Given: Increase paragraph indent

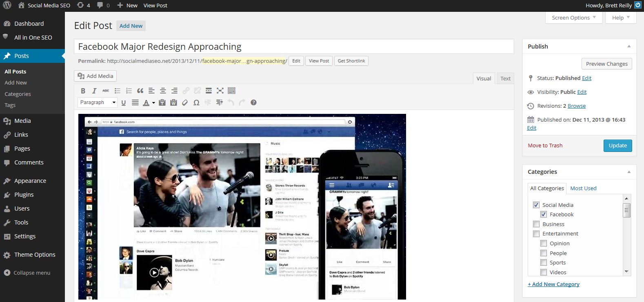Looking at the screenshot, I should point(219,102).
